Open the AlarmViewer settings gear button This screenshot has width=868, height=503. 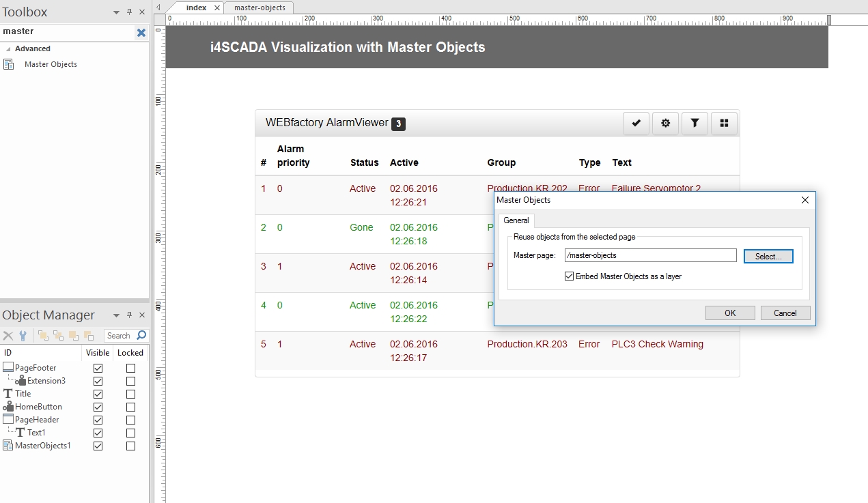click(x=665, y=124)
